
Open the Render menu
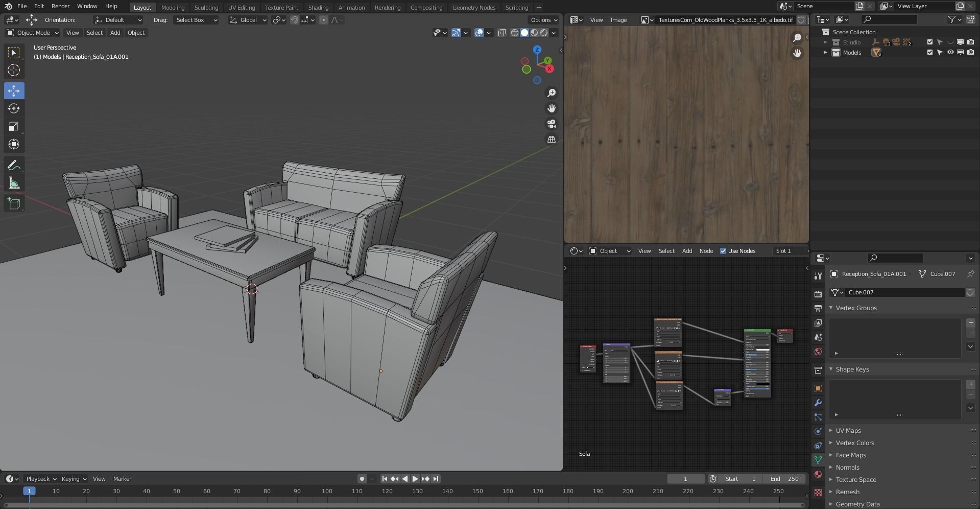pyautogui.click(x=60, y=6)
